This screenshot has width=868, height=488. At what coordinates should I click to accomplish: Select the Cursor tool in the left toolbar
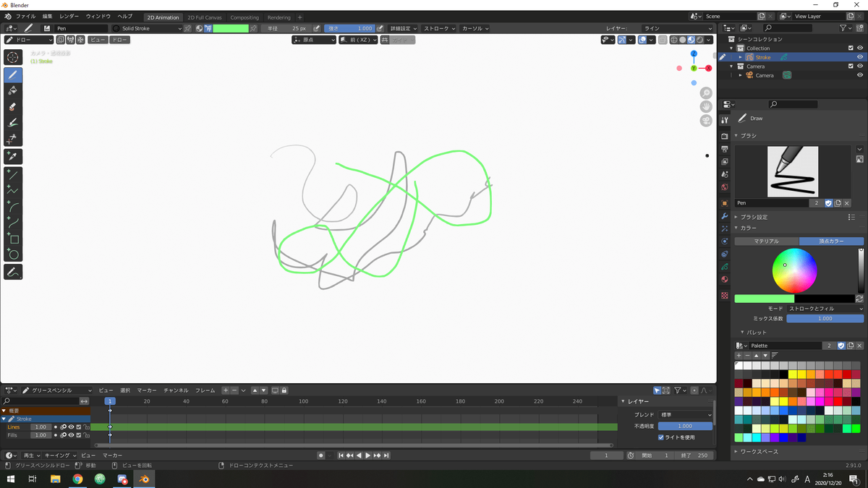13,57
